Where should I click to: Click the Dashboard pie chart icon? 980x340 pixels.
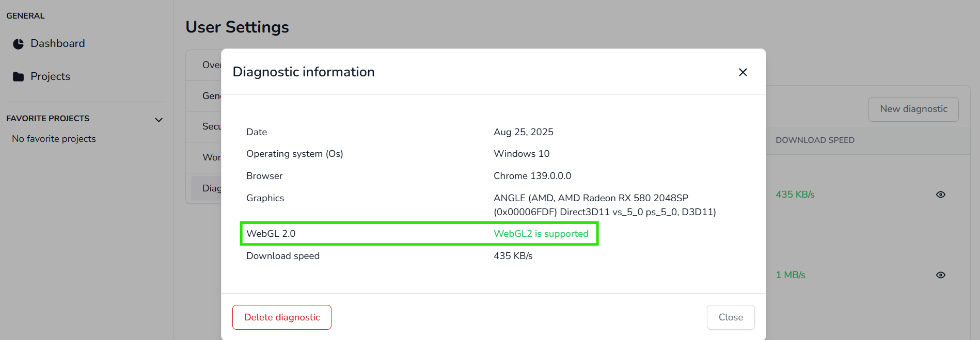click(x=18, y=44)
